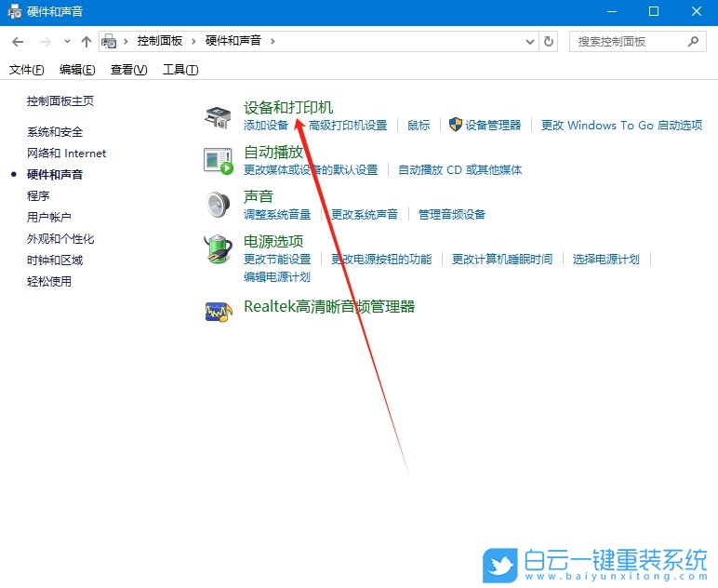Click the Realtek audio manager icon

(x=218, y=311)
